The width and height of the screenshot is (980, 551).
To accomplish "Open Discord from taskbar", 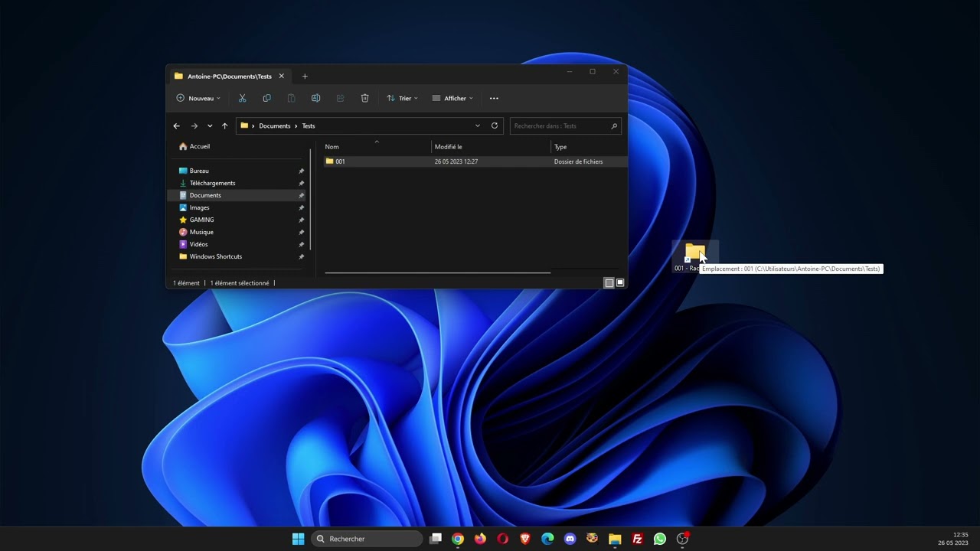I will pyautogui.click(x=570, y=539).
